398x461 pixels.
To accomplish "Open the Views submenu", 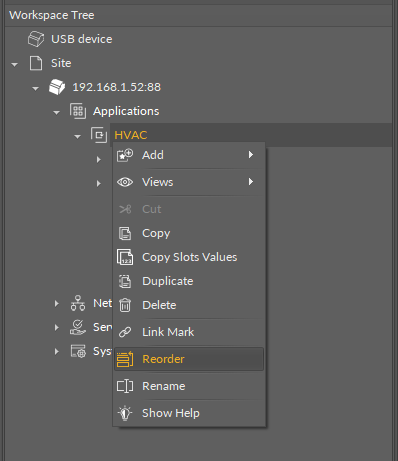I will click(x=189, y=182).
